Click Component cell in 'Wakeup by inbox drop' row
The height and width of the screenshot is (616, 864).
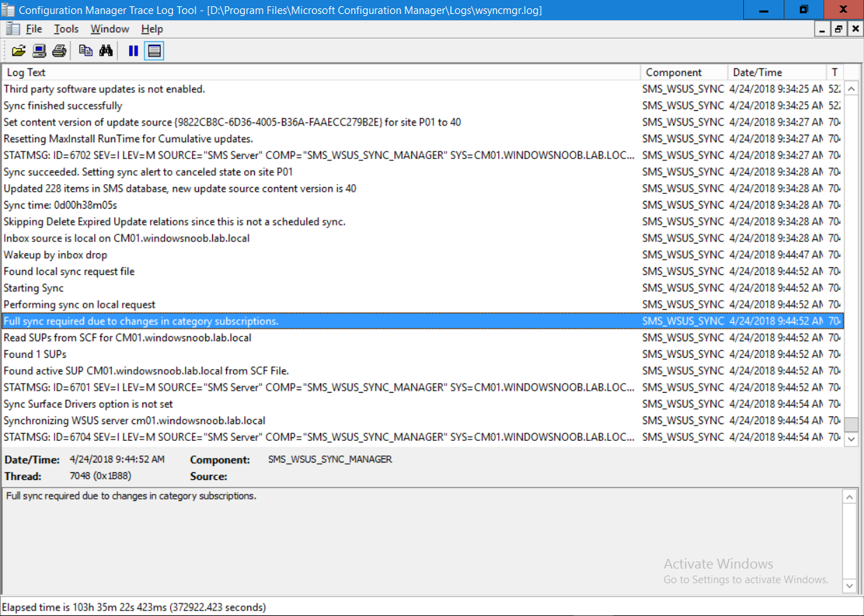point(683,255)
